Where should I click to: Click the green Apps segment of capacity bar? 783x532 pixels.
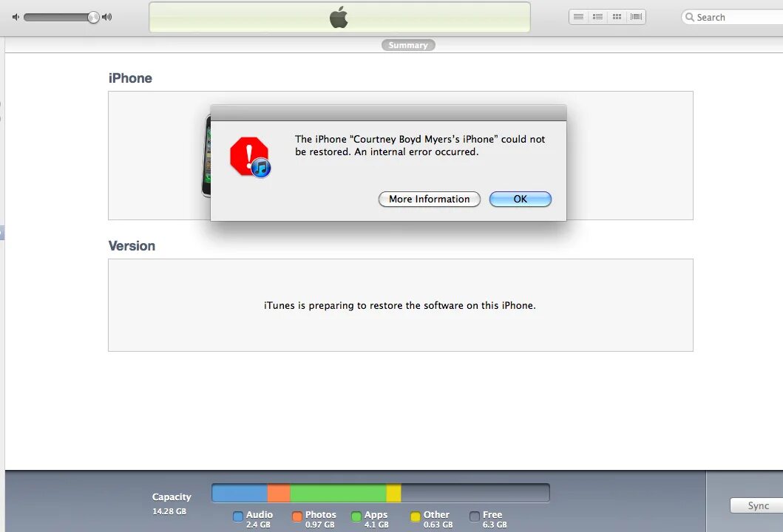coord(338,493)
